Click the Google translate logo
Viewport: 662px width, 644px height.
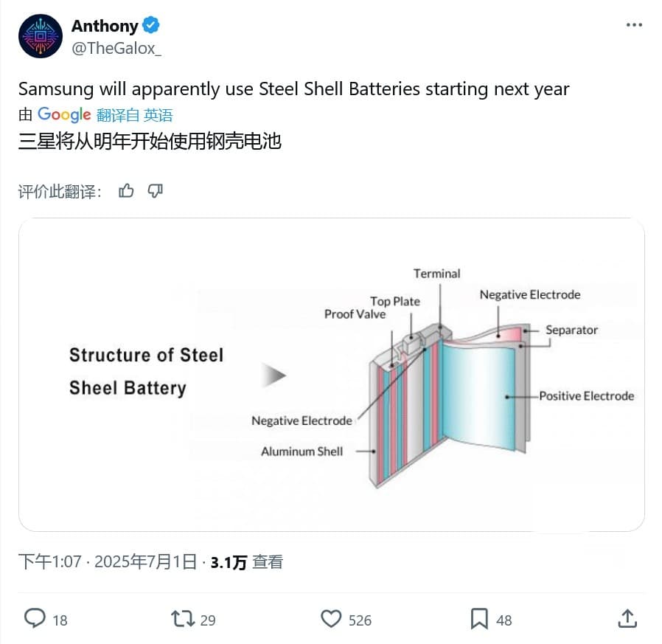pyautogui.click(x=64, y=114)
